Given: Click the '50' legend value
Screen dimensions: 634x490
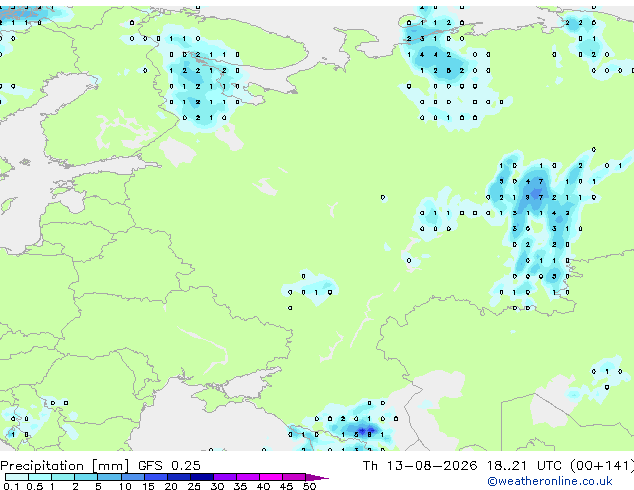Looking at the screenshot, I should [309, 486].
